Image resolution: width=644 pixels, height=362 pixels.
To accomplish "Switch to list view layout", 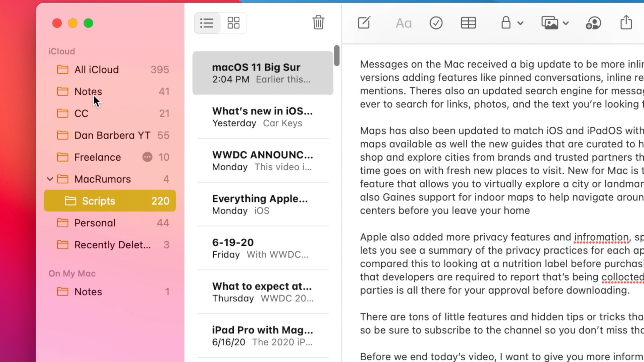I will [x=206, y=23].
